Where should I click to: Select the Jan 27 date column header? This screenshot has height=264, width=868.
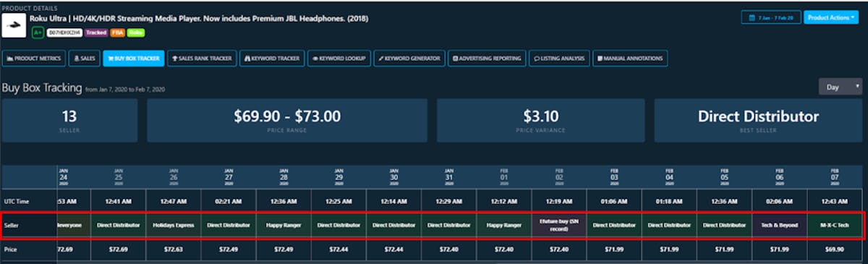pos(229,177)
